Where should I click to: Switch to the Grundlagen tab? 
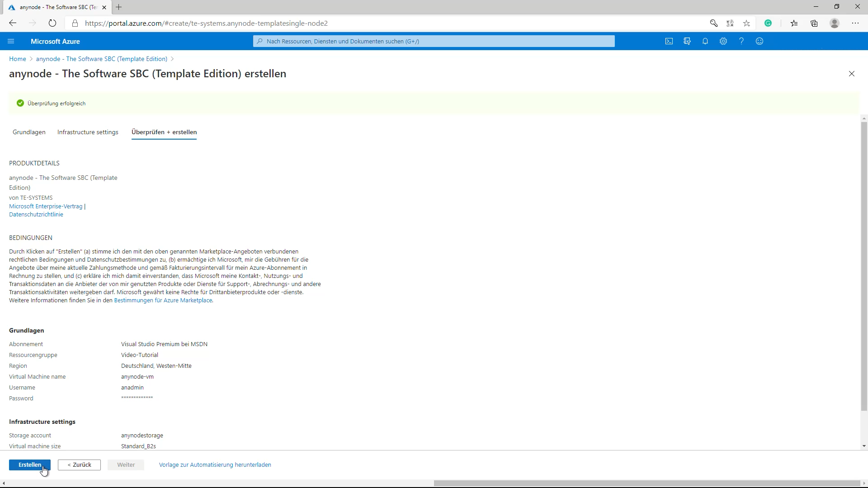tap(29, 132)
